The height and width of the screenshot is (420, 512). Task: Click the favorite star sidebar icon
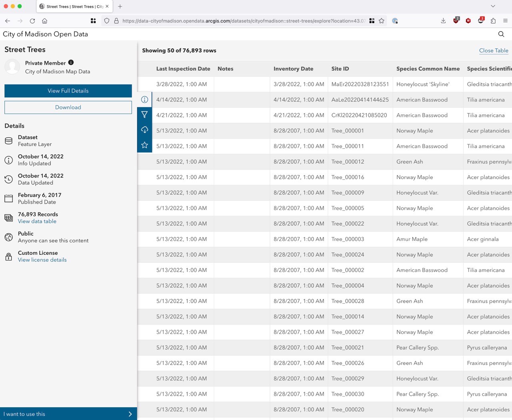pos(144,145)
